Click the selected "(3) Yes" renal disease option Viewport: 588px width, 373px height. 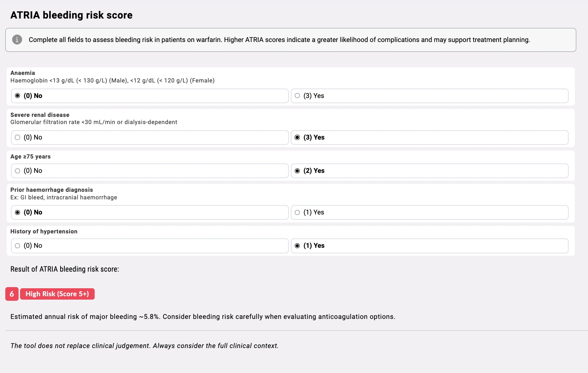pos(430,137)
